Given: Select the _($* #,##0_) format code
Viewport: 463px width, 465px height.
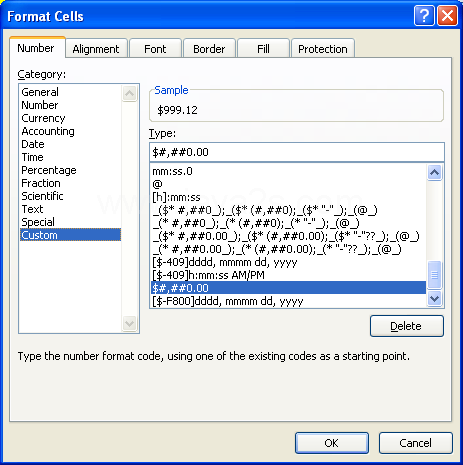Looking at the screenshot, I should tap(288, 210).
